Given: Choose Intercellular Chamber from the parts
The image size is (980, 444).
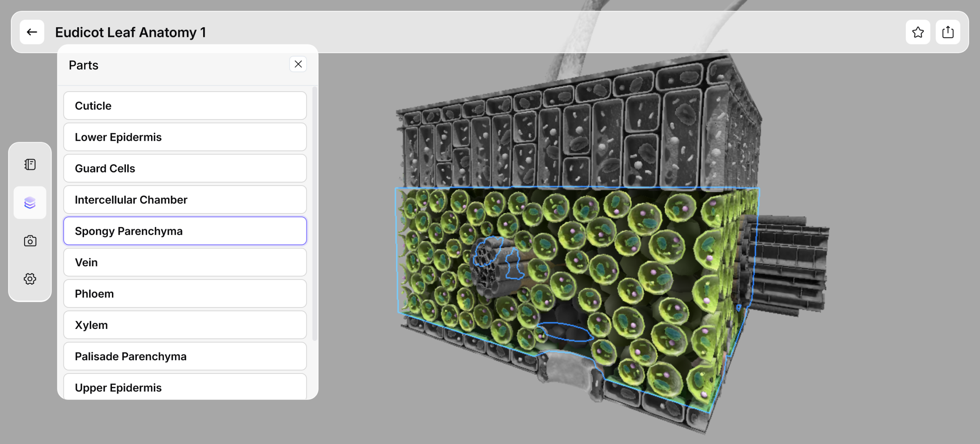Looking at the screenshot, I should click(x=185, y=200).
